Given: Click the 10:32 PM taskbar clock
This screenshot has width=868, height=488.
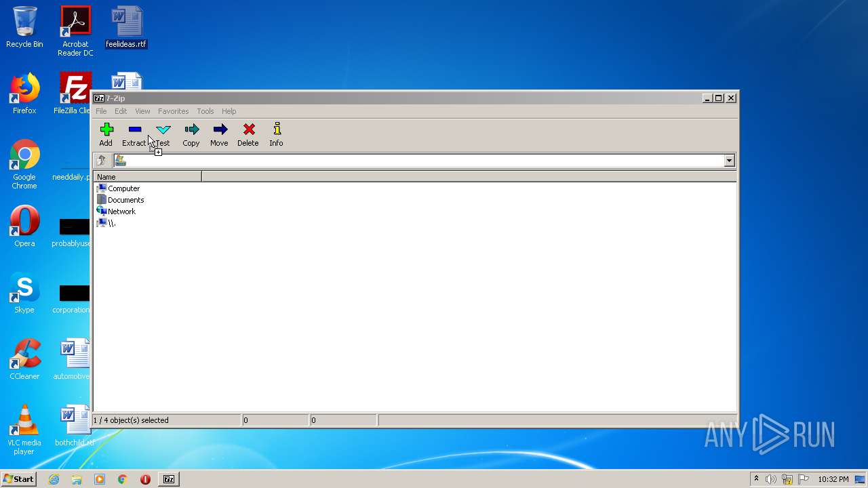Looking at the screenshot, I should [x=833, y=479].
